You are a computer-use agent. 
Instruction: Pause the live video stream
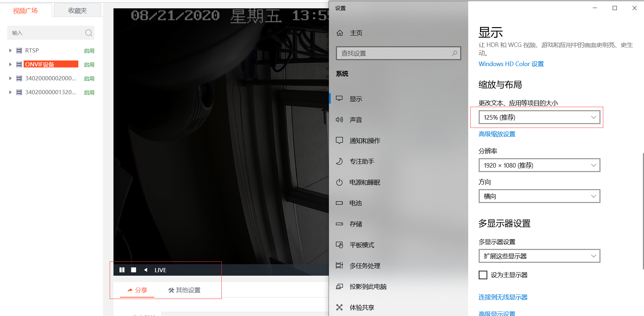tap(122, 270)
